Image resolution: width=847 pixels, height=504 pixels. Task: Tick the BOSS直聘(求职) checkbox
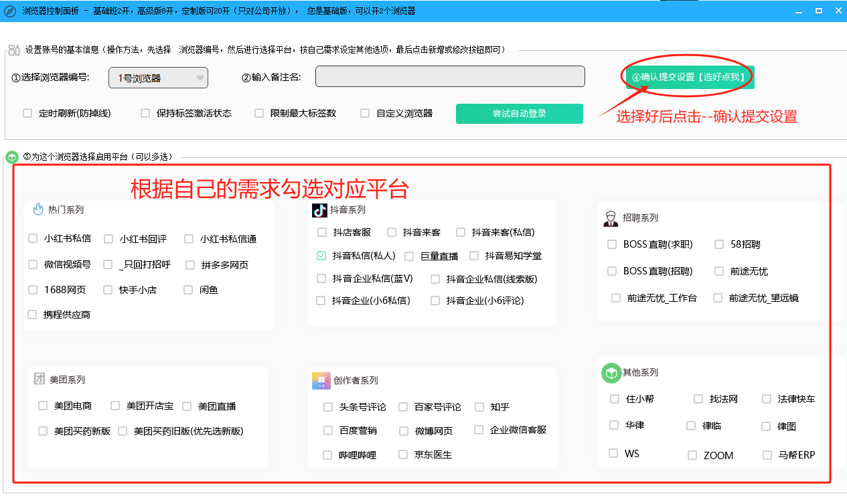click(612, 244)
